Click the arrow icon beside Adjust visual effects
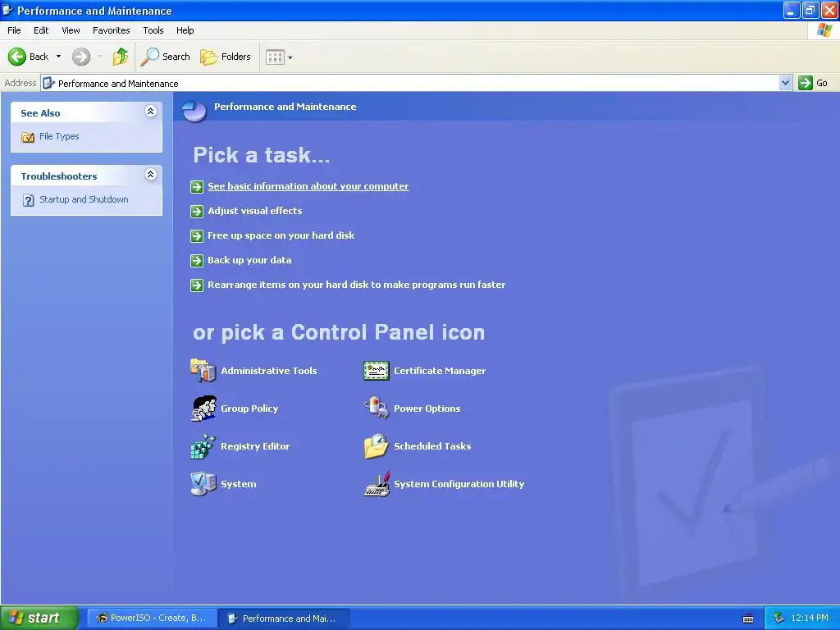The height and width of the screenshot is (630, 840). pyautogui.click(x=197, y=211)
